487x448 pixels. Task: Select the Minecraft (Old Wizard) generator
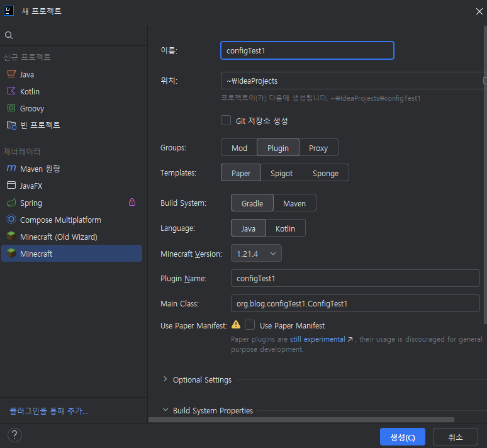pos(72,237)
